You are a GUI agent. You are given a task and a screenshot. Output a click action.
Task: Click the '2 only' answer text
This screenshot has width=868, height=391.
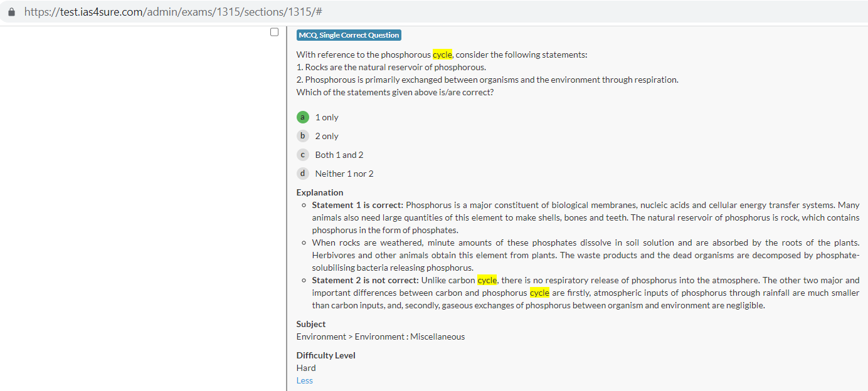(x=327, y=136)
